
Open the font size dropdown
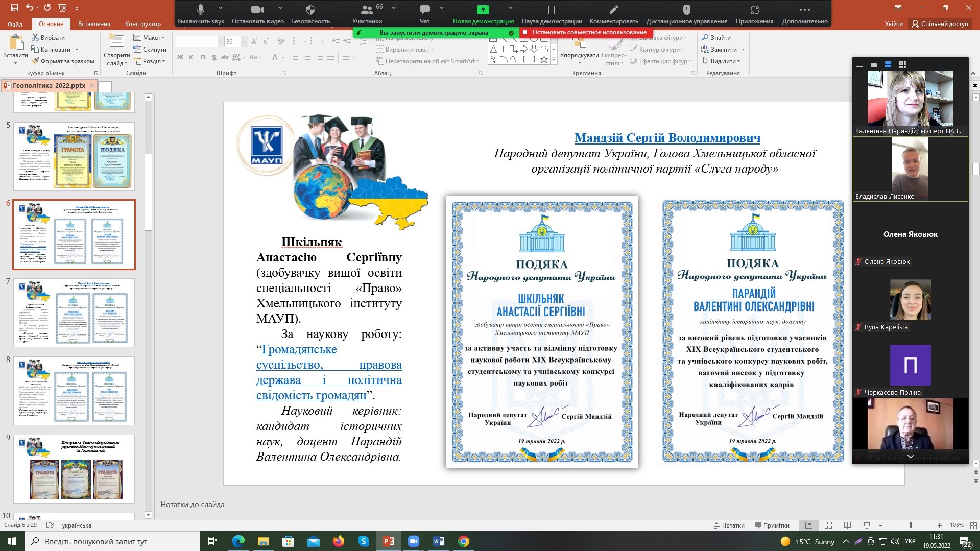point(245,42)
